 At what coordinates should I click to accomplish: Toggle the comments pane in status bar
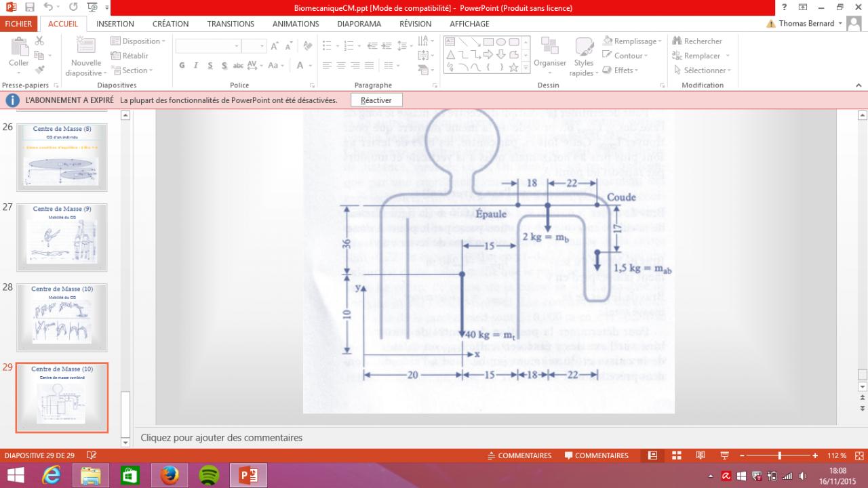click(x=596, y=455)
